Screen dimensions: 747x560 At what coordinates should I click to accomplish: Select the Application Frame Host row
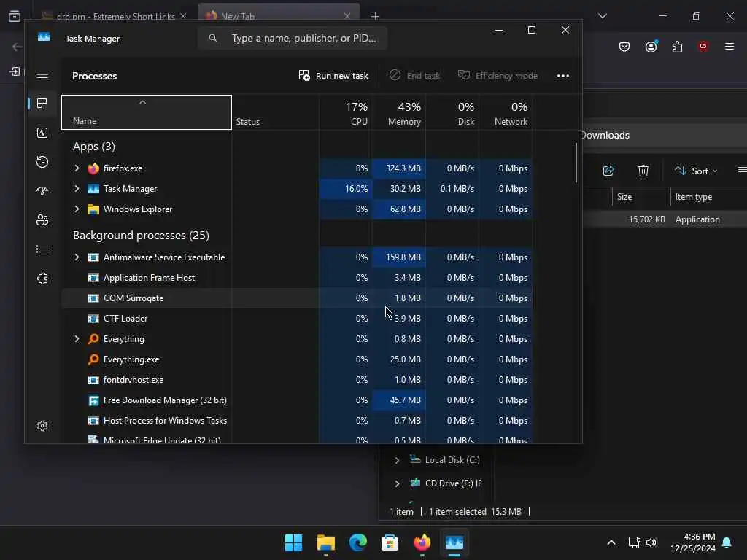pyautogui.click(x=297, y=278)
